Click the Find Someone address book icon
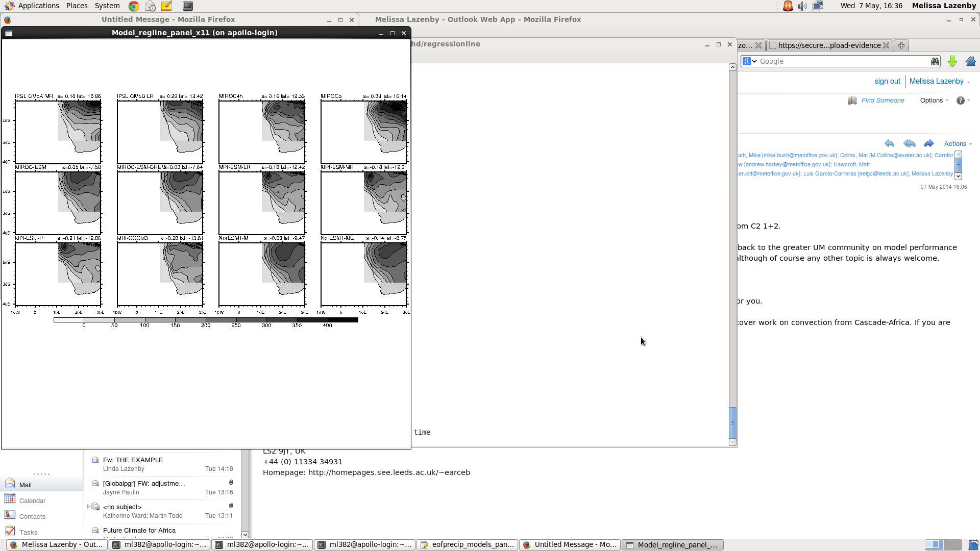 [852, 101]
